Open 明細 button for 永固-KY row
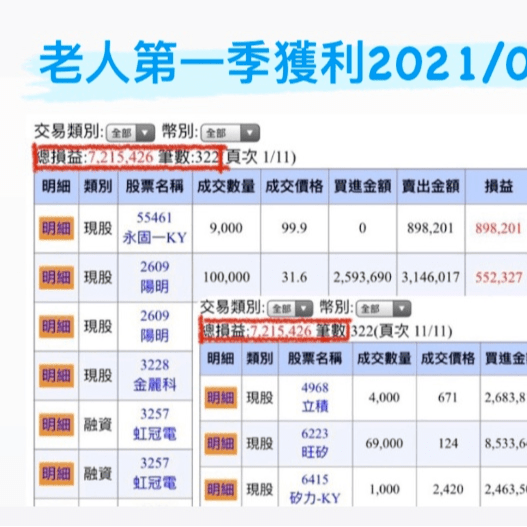The width and height of the screenshot is (527, 527). pyautogui.click(x=56, y=229)
